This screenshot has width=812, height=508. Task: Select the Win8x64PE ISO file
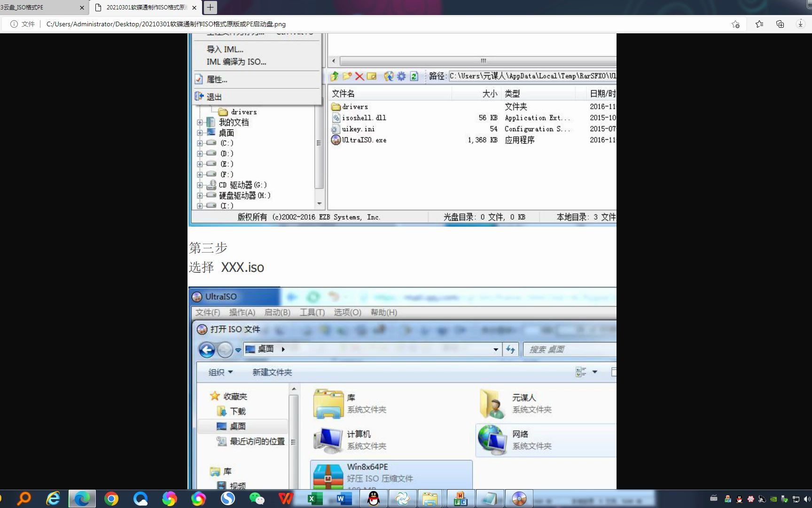tap(391, 475)
